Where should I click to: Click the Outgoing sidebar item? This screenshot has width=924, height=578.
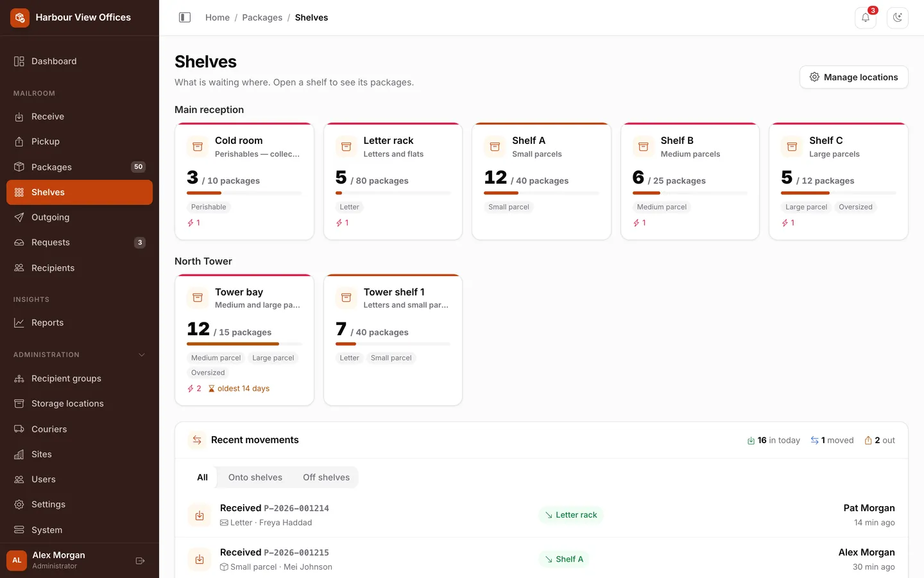point(80,217)
